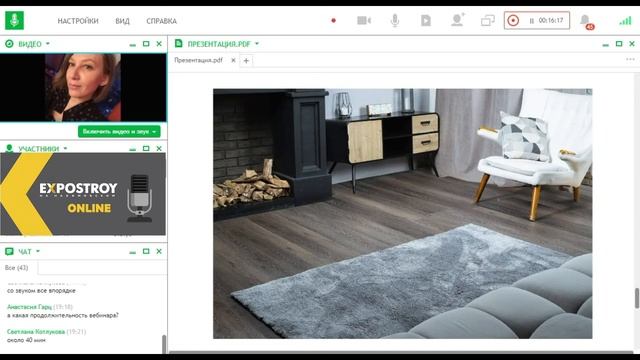This screenshot has height=360, width=640.
Task: Click the record circle button
Action: coord(513,20)
